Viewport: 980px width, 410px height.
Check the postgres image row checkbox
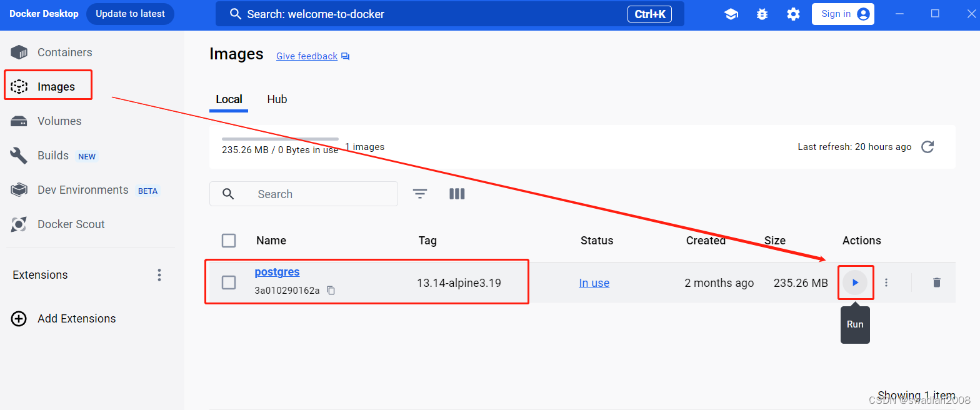point(229,282)
